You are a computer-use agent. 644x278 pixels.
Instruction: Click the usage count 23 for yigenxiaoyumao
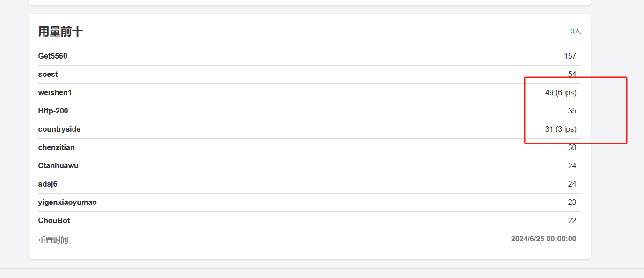[572, 203]
